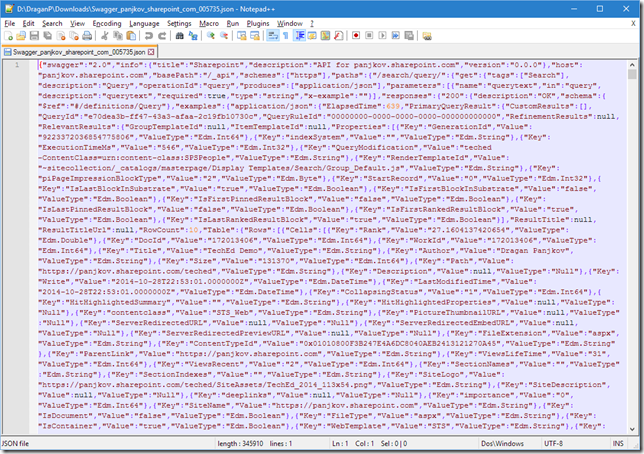Open the Encoding menu
The image size is (644, 454).
point(107,23)
